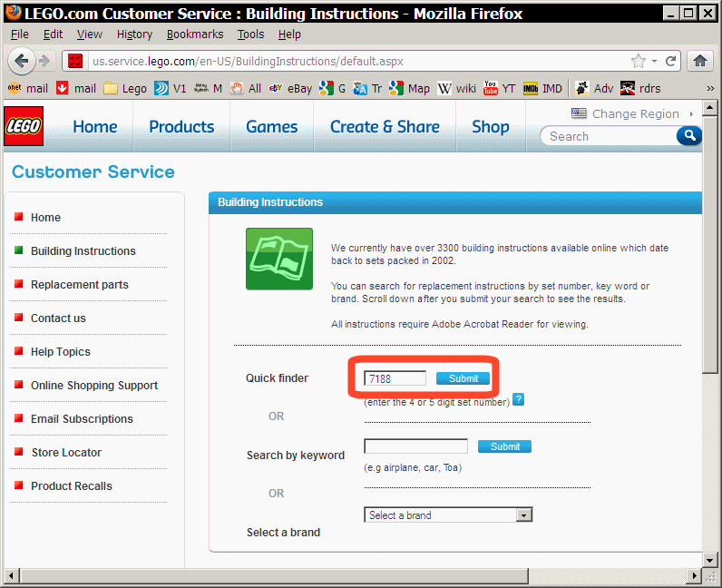Image resolution: width=722 pixels, height=588 pixels.
Task: Open the rdrs bookmark
Action: coord(640,88)
